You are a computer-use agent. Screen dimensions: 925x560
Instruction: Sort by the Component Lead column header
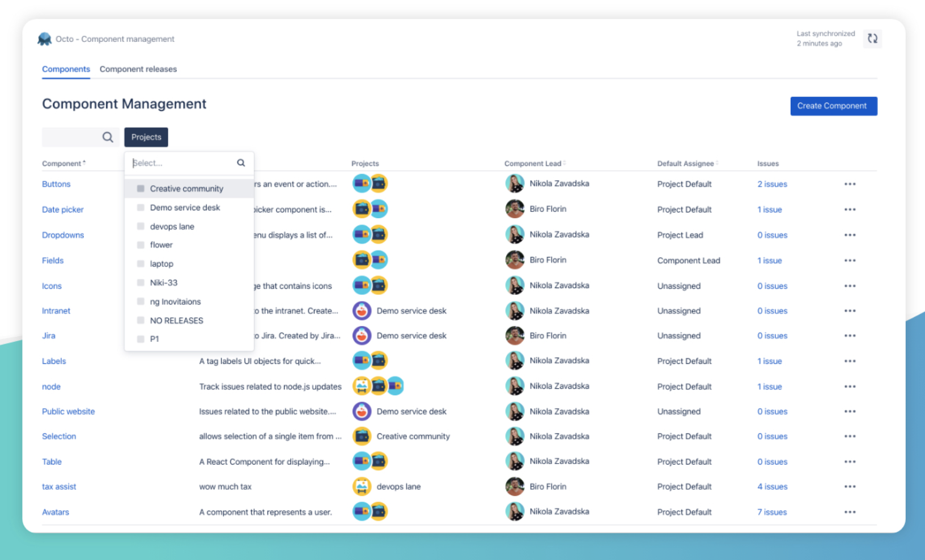tap(535, 164)
